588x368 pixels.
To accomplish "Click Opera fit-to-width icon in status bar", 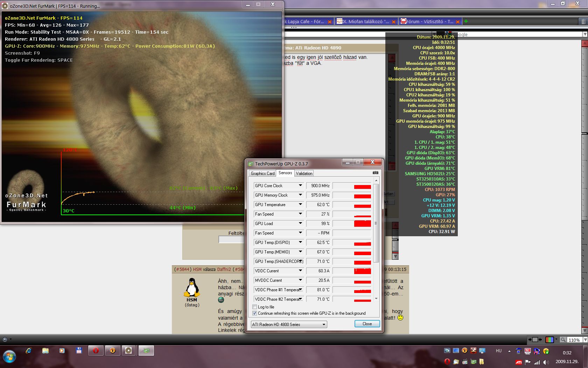I will 535,340.
